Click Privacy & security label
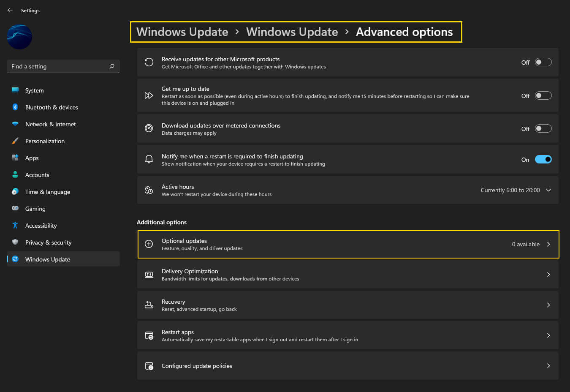 tap(48, 242)
